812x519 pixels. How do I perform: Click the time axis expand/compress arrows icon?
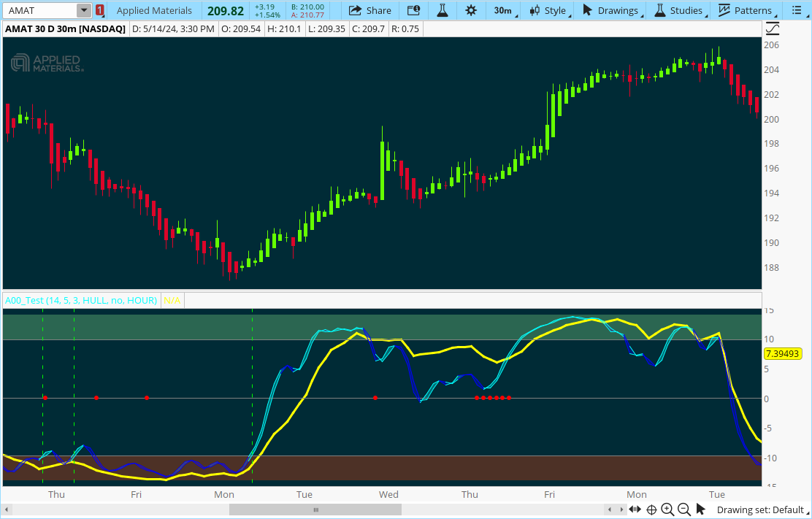pyautogui.click(x=635, y=510)
